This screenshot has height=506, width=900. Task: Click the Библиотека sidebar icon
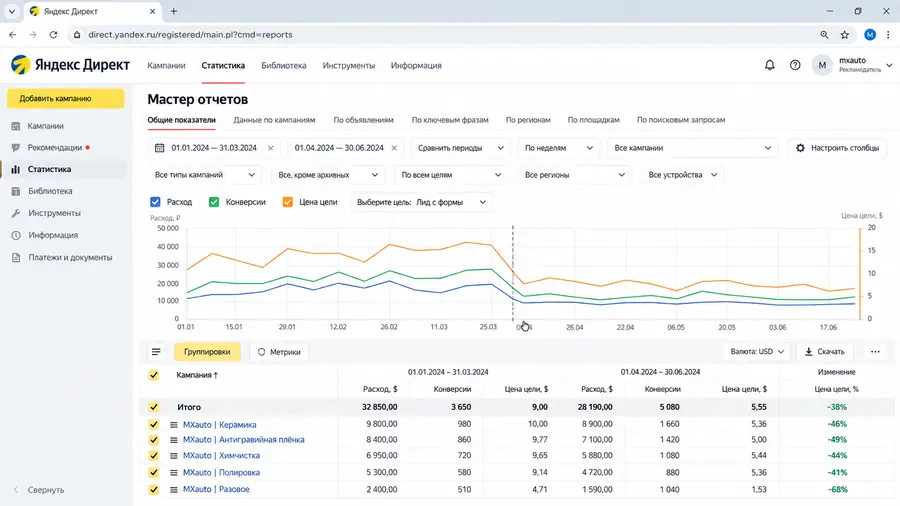(x=16, y=191)
